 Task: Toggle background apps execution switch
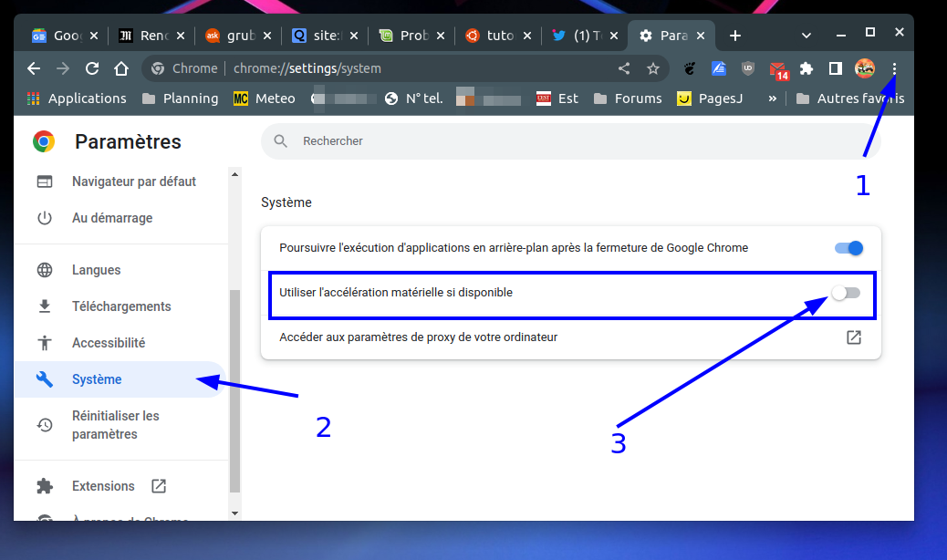pos(848,248)
